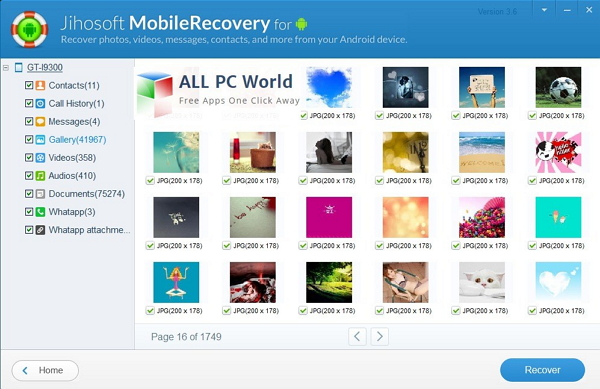Viewport: 600px width, 389px height.
Task: Open the pink rays cartoon thumbnail
Action: coord(558,152)
